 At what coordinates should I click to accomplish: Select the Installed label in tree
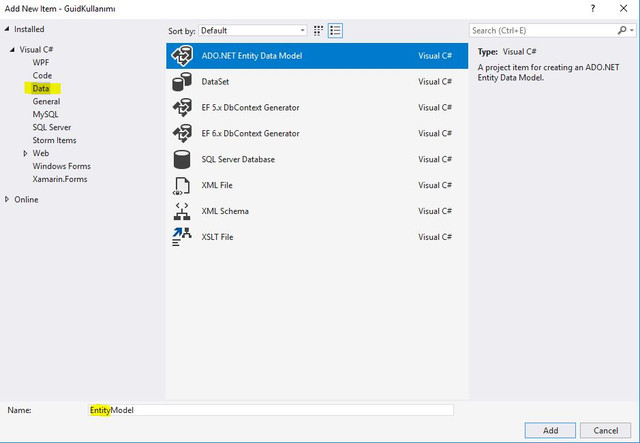[29, 29]
